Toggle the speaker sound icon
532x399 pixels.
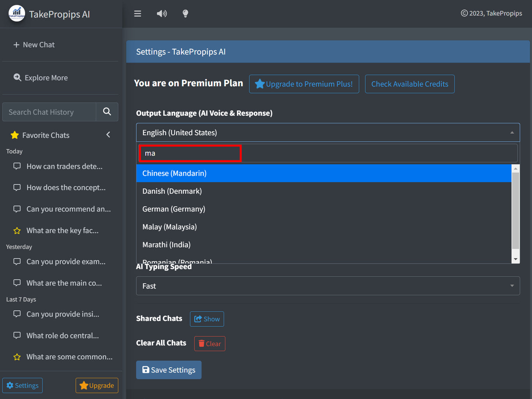coord(162,14)
